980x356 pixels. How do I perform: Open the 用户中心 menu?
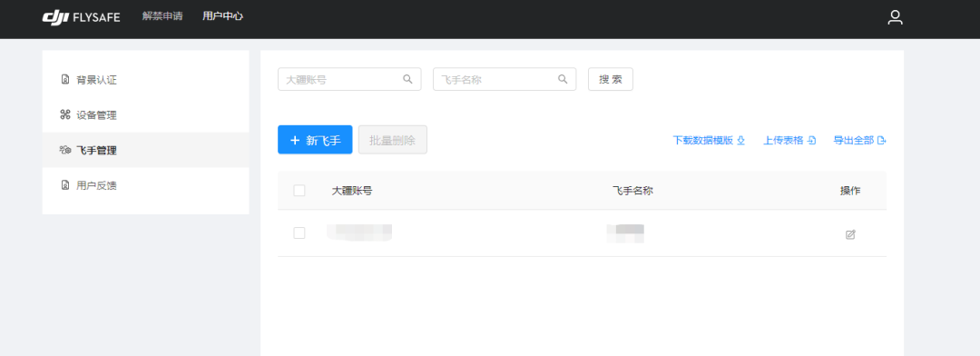(x=222, y=16)
